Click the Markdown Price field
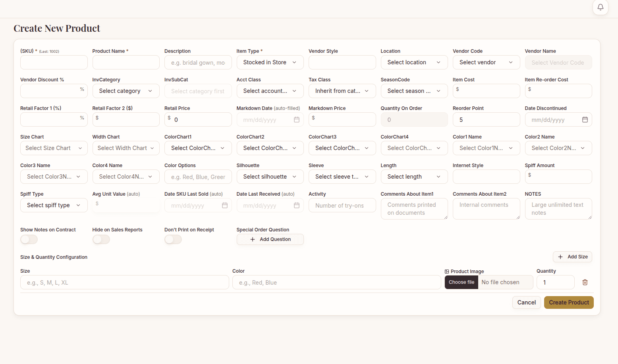Viewport: 618px width, 364px height. 342,119
